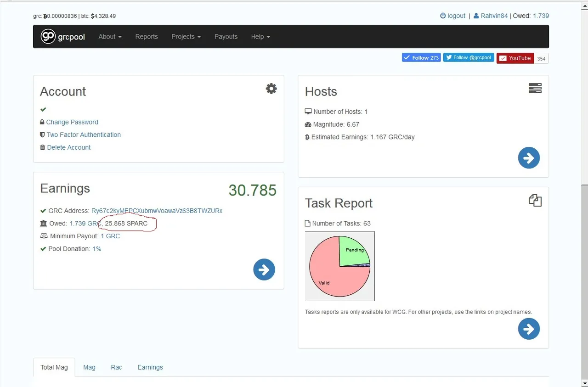Switch to the Rac tab
The width and height of the screenshot is (588, 387).
116,367
